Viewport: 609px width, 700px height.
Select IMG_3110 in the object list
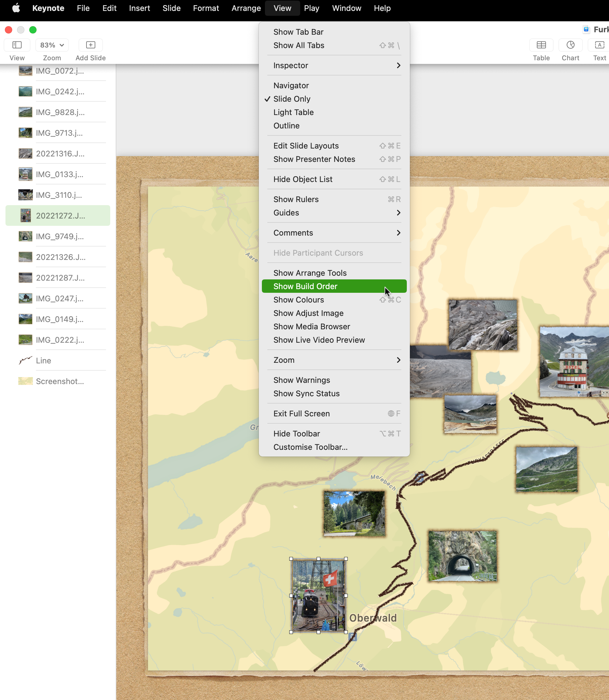point(58,195)
